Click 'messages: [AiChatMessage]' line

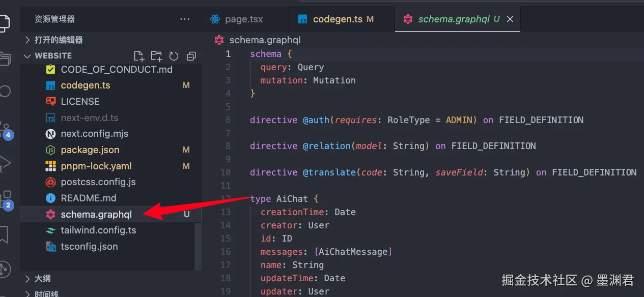(x=326, y=252)
